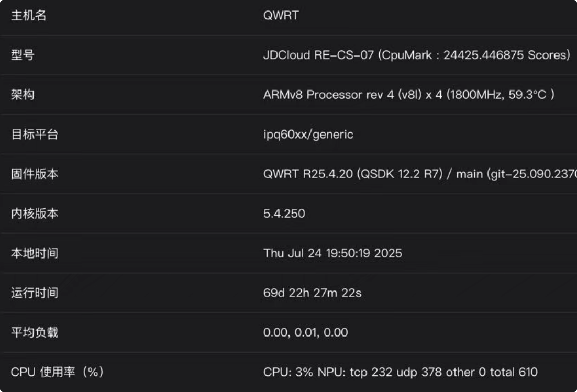Click the 平均负载 label
The image size is (577, 392).
pos(35,332)
